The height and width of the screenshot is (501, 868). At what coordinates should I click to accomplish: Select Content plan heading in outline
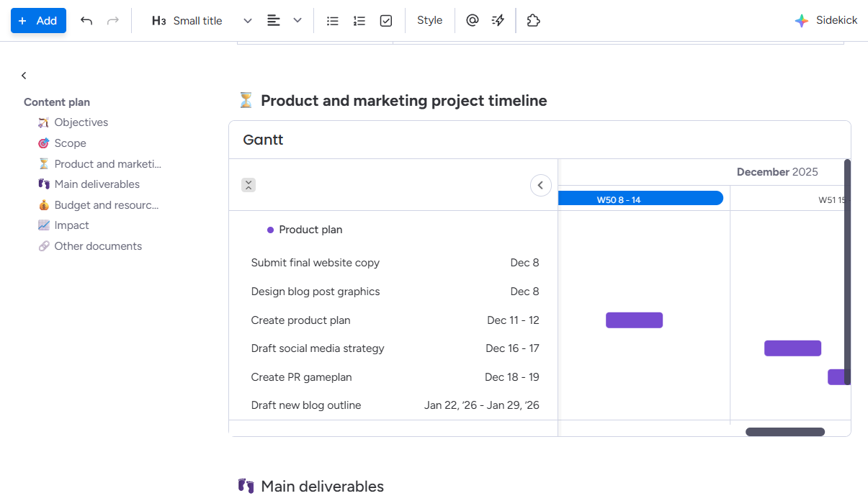pyautogui.click(x=57, y=102)
